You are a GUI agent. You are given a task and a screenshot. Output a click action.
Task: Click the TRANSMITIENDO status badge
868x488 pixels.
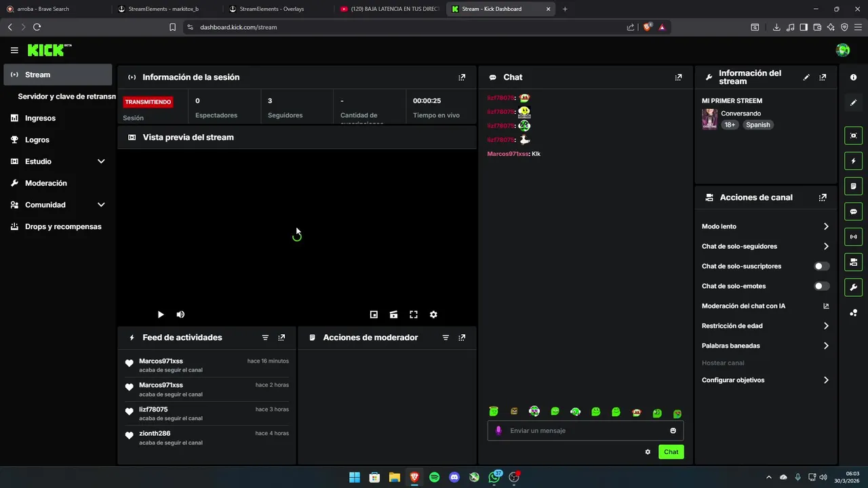(148, 102)
